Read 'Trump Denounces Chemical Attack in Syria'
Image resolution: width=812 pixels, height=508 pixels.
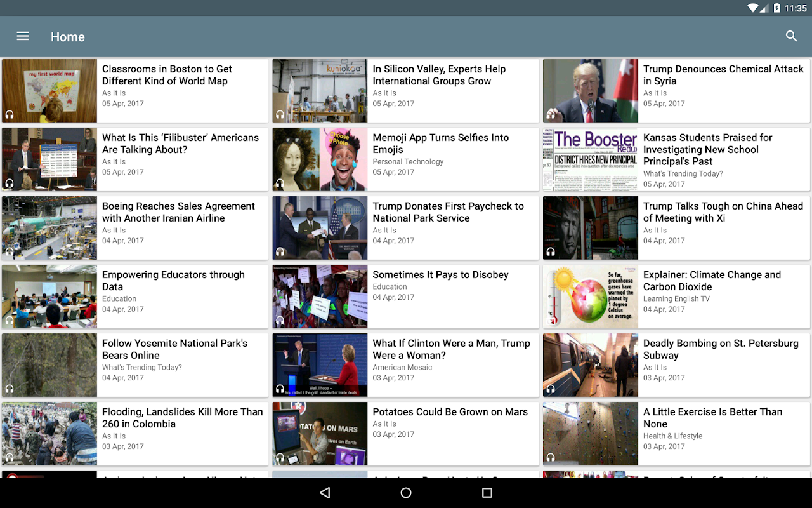723,75
